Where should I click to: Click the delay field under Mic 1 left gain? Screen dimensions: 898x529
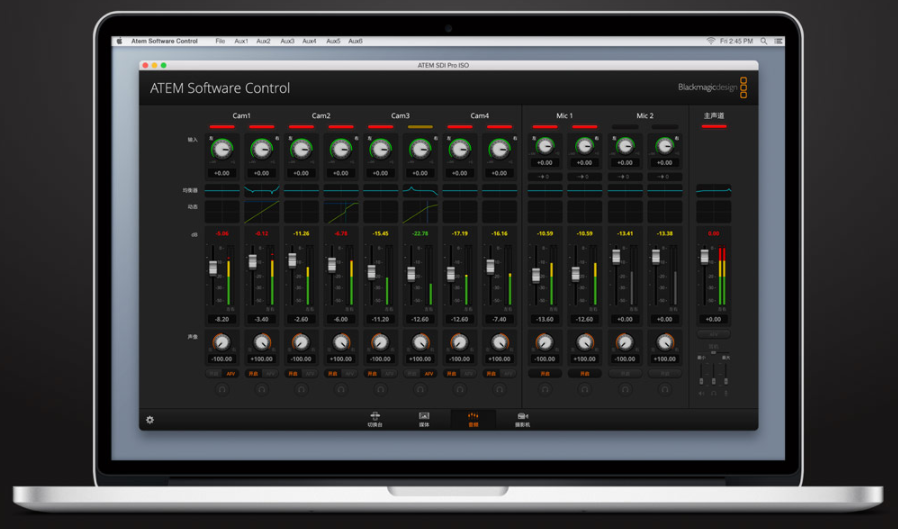[545, 177]
